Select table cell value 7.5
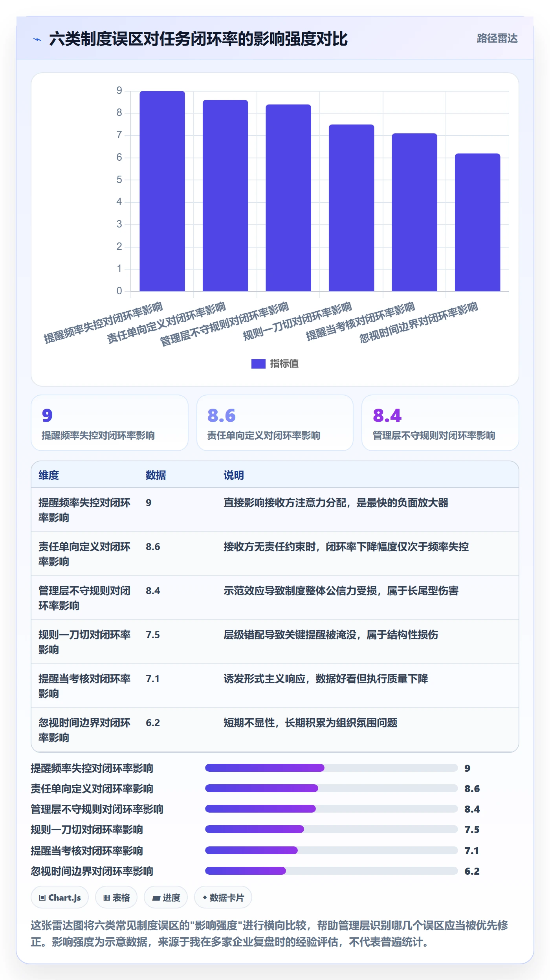 tap(153, 635)
